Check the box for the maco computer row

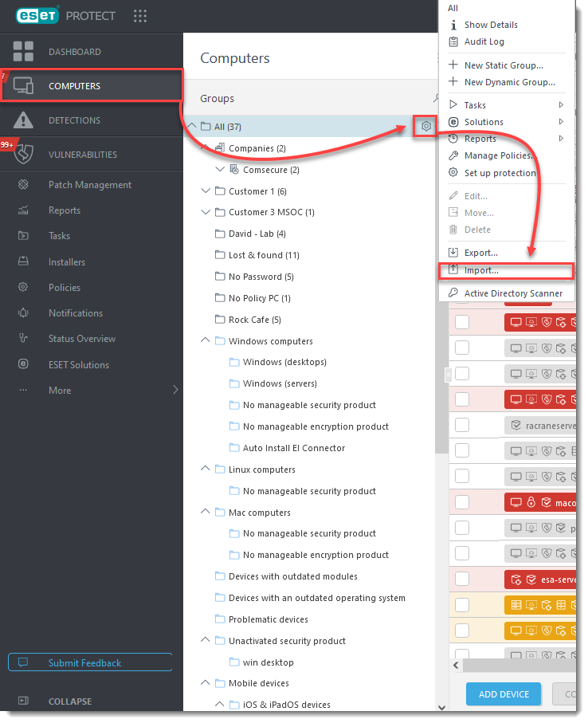coord(462,502)
